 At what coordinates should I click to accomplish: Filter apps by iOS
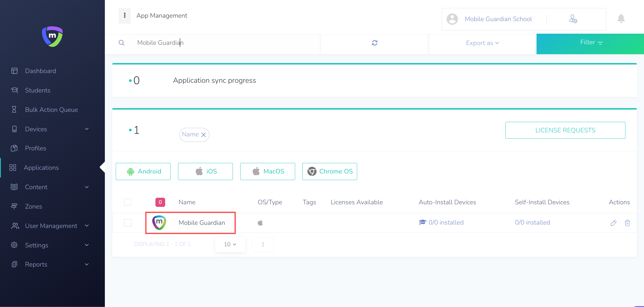(x=205, y=171)
